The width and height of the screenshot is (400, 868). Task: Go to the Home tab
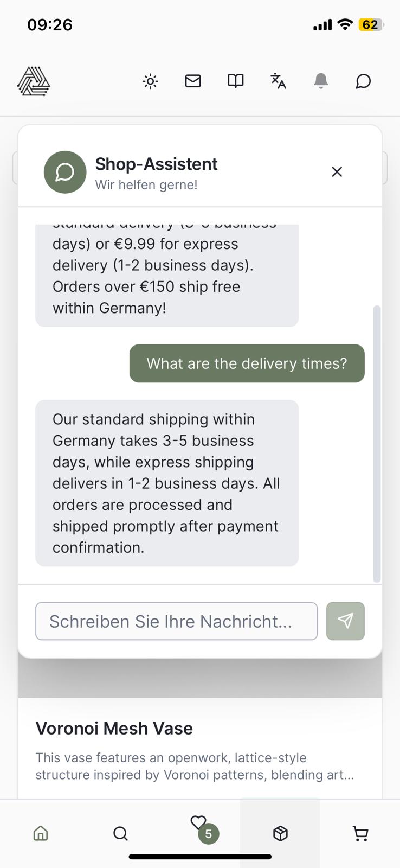[x=41, y=833]
